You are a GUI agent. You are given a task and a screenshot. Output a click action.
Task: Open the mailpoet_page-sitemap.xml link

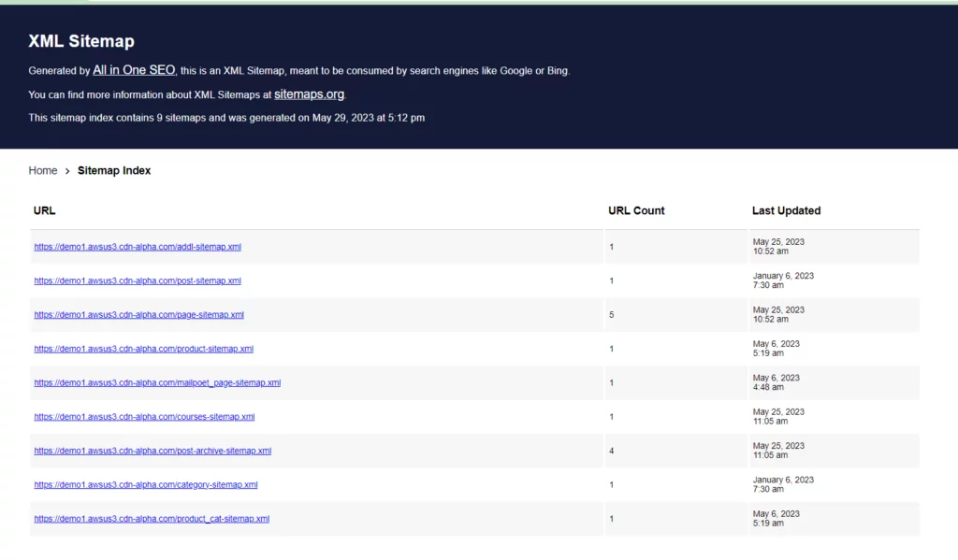(157, 383)
